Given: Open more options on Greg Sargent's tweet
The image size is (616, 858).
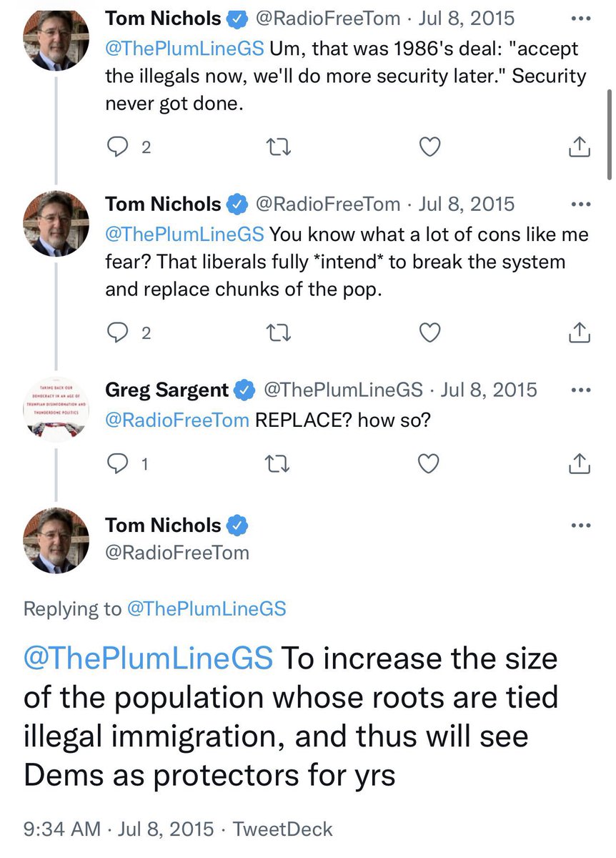Looking at the screenshot, I should point(577,390).
